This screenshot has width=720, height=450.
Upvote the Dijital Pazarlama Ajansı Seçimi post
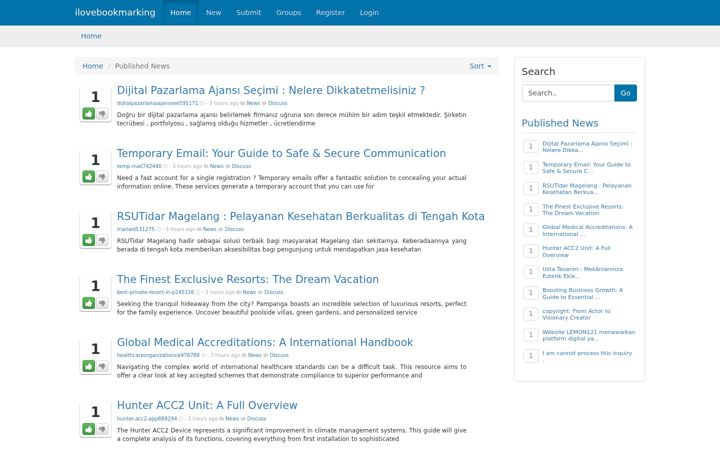coord(89,113)
